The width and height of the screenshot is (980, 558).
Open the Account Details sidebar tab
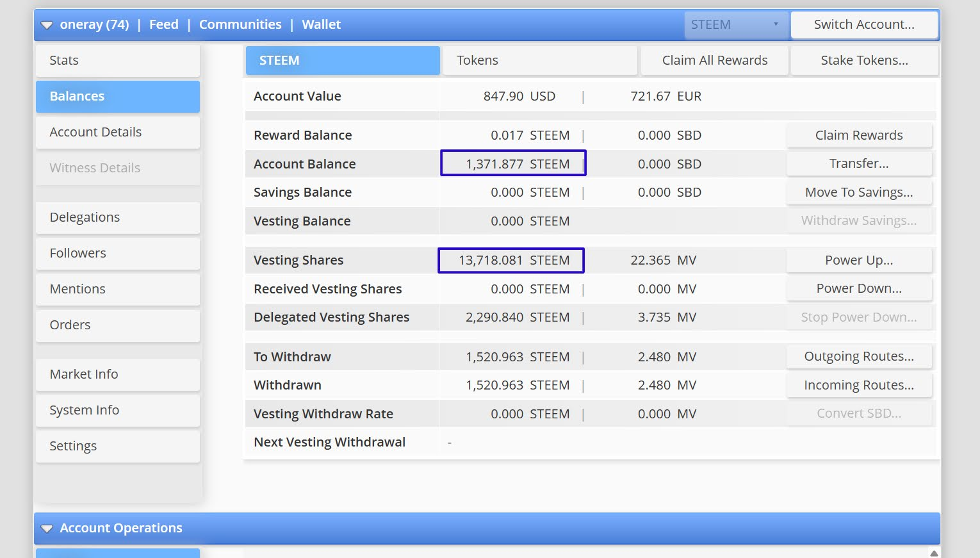(118, 133)
